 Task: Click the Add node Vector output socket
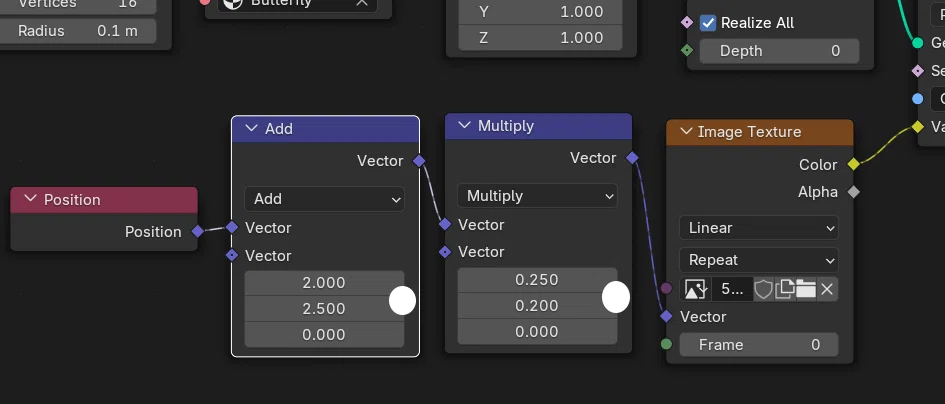tap(419, 160)
